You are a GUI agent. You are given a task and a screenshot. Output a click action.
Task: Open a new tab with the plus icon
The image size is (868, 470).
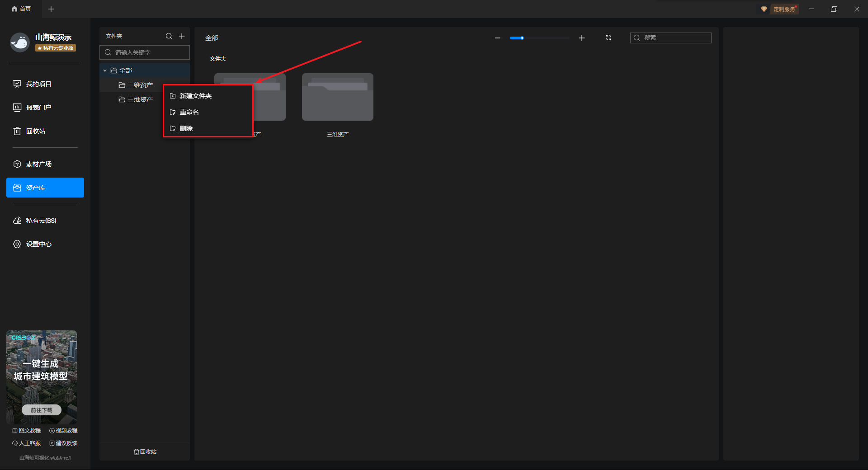click(x=51, y=9)
